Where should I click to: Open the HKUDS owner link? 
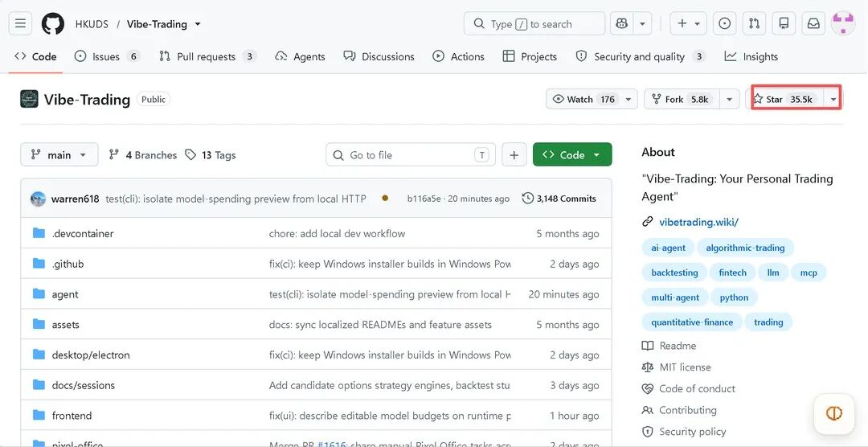coord(92,24)
